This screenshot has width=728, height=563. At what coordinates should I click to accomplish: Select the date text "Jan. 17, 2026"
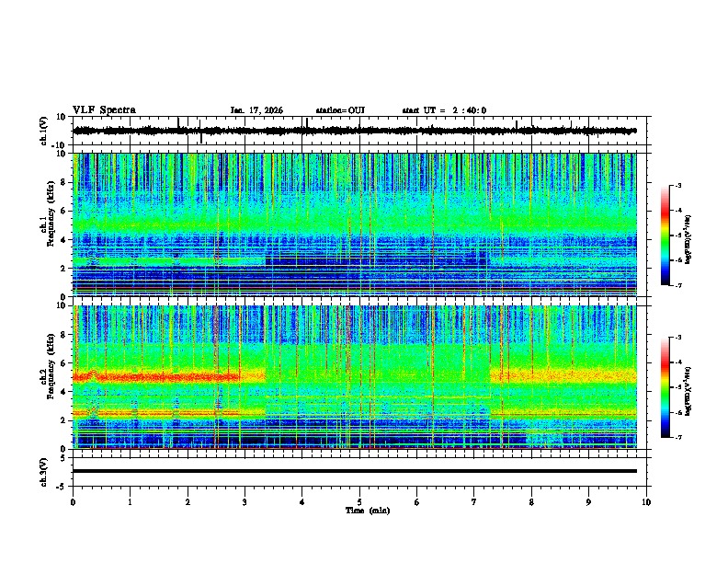click(x=256, y=110)
